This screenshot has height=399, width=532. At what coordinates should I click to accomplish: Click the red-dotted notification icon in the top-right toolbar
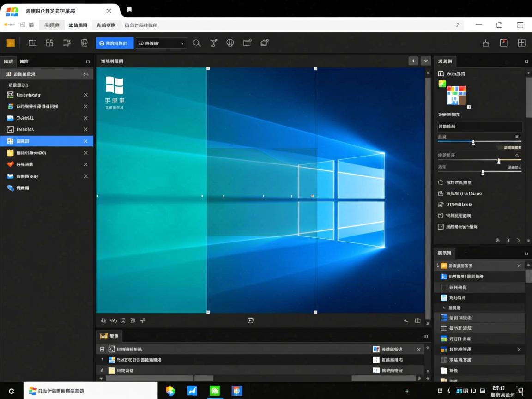503,43
